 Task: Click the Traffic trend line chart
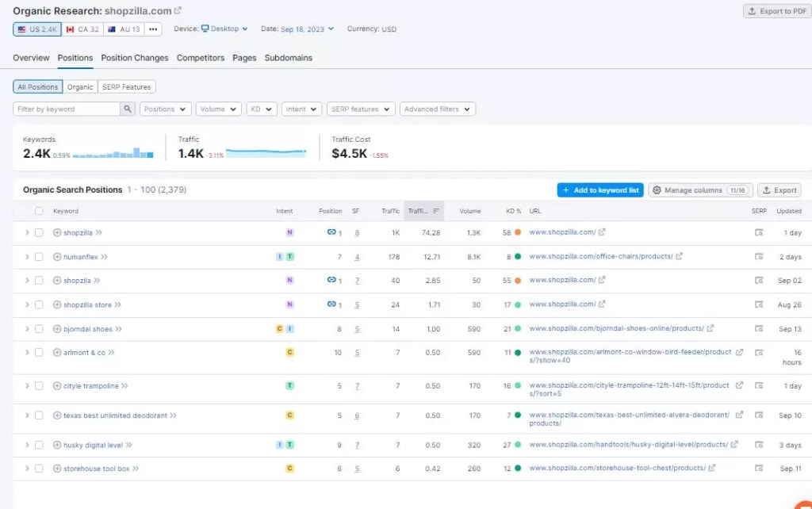[x=266, y=152]
